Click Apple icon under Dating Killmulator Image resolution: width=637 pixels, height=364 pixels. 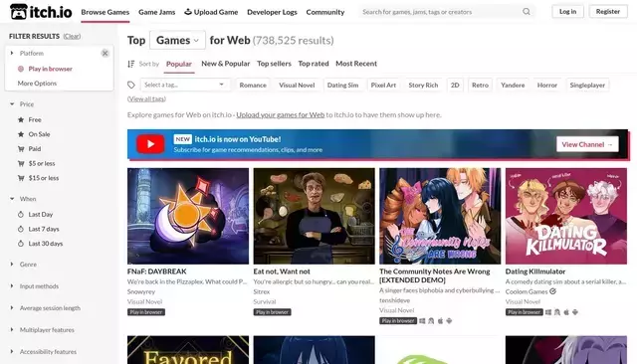(566, 312)
